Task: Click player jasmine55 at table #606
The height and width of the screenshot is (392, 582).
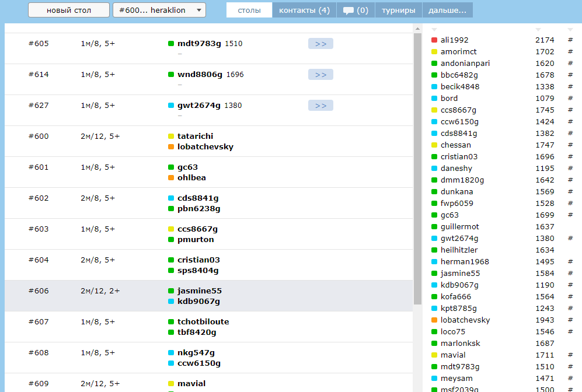Action: pos(199,290)
